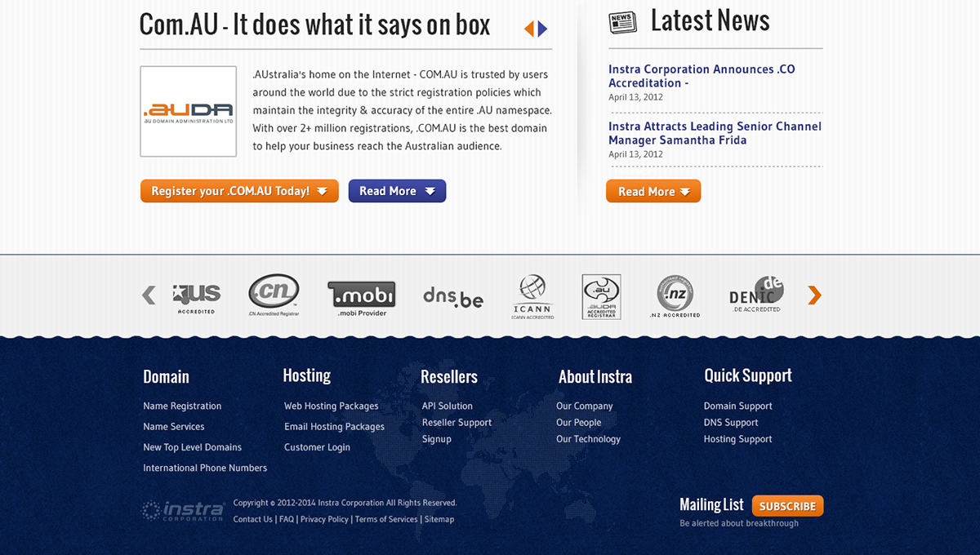Click the blue Read More button

[x=397, y=191]
